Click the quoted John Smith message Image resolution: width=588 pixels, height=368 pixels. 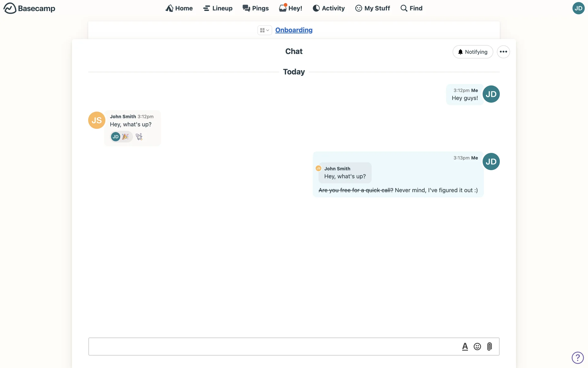click(x=345, y=173)
